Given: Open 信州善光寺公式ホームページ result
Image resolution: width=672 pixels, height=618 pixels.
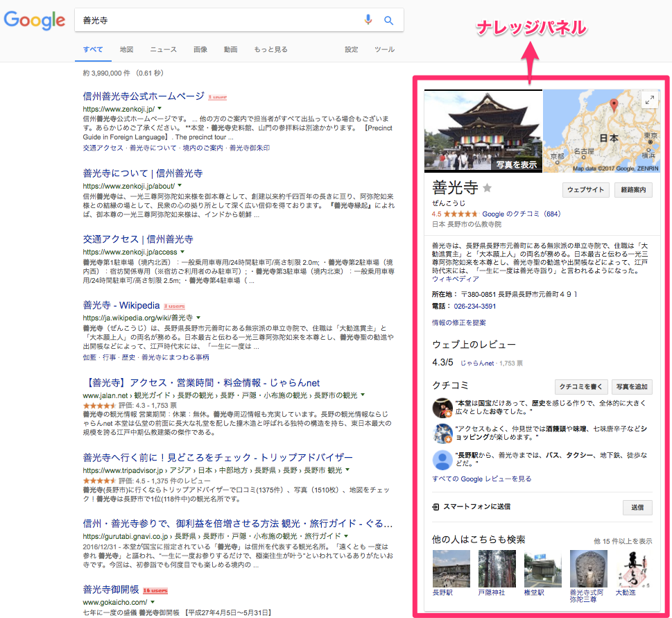Looking at the screenshot, I should pos(144,96).
